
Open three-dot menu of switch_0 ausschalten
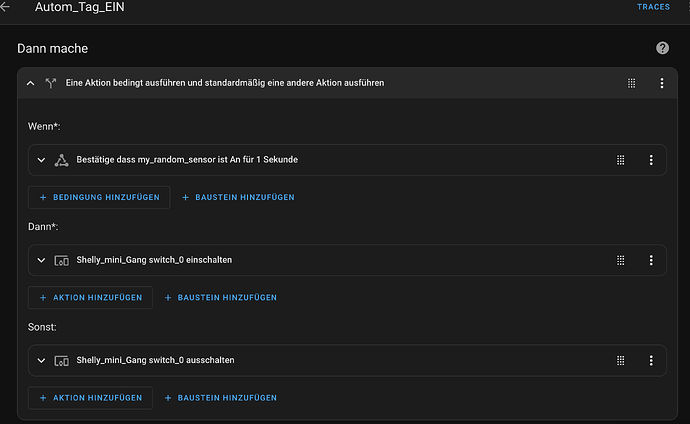coord(651,361)
